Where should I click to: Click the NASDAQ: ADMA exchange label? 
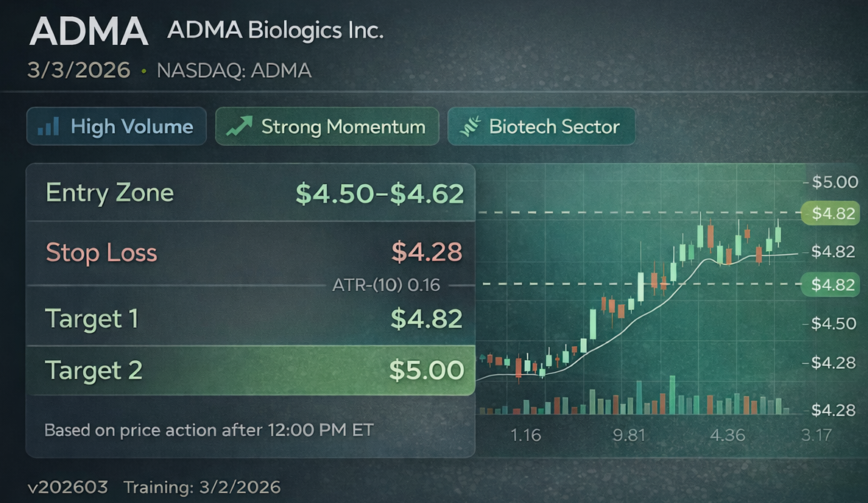[x=234, y=71]
